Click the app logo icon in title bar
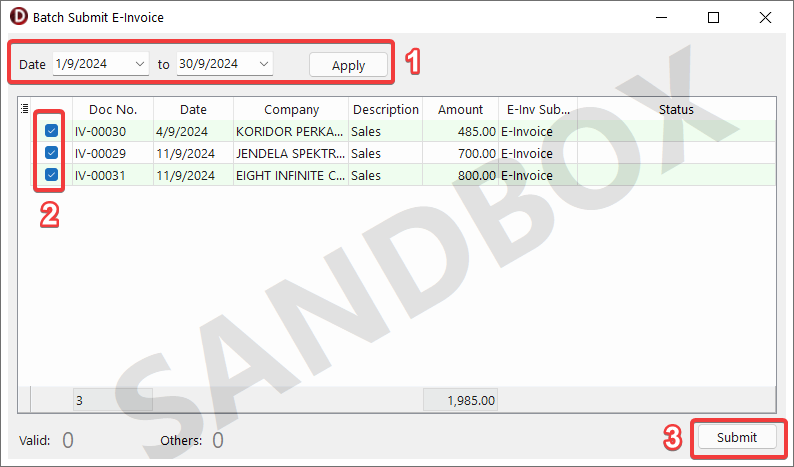The image size is (794, 467). [18, 17]
